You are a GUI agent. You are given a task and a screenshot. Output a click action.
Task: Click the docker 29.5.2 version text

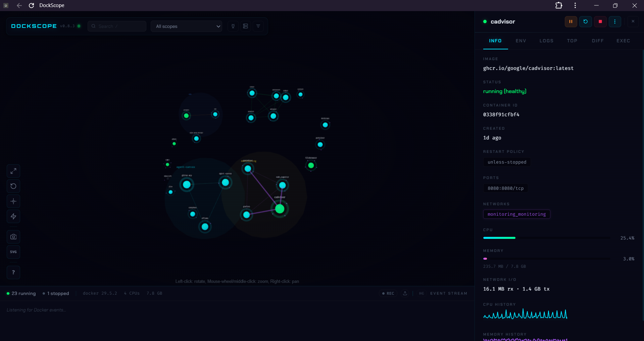100,293
